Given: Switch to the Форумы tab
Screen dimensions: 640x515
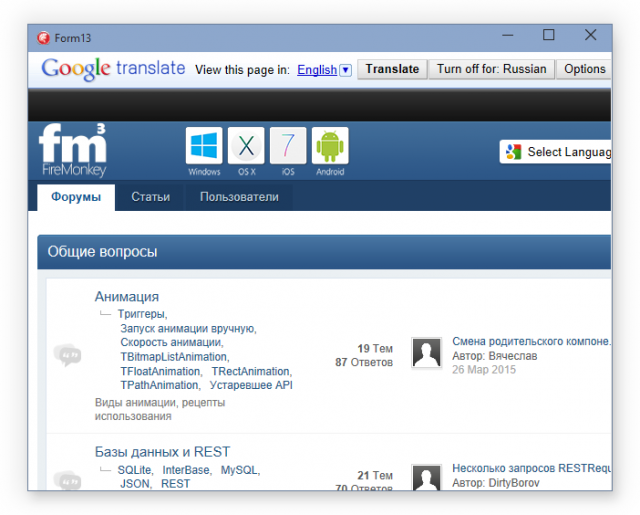Looking at the screenshot, I should coord(76,197).
